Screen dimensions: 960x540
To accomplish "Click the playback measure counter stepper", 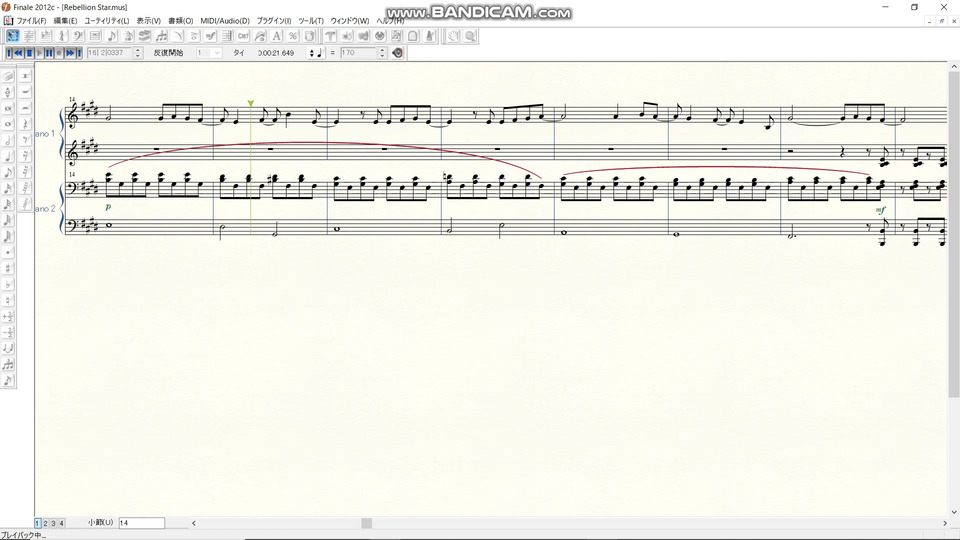I will click(x=138, y=53).
